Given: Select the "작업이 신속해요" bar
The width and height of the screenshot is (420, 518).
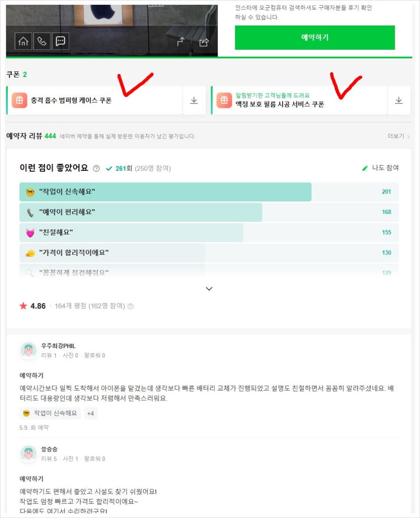Looking at the screenshot, I should pos(209,192).
